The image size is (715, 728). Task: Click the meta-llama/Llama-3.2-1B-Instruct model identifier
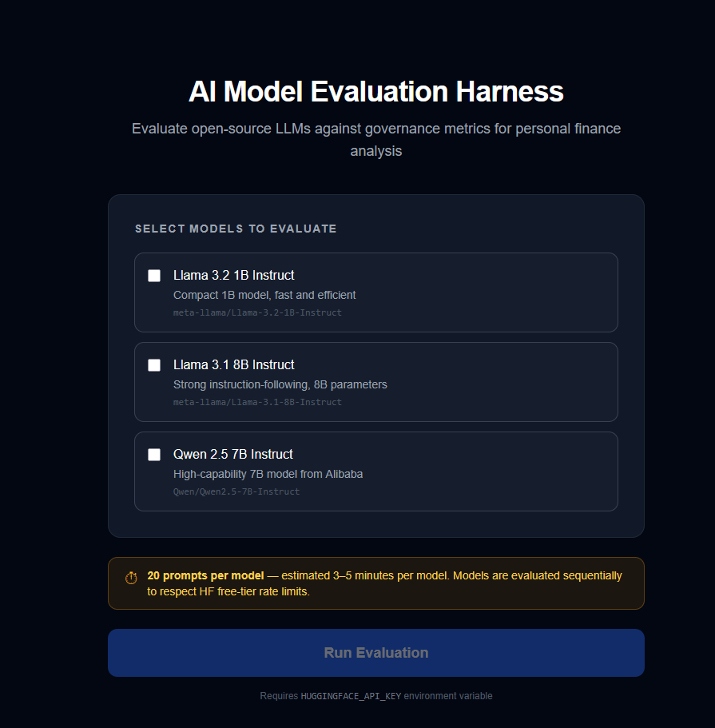pos(258,312)
